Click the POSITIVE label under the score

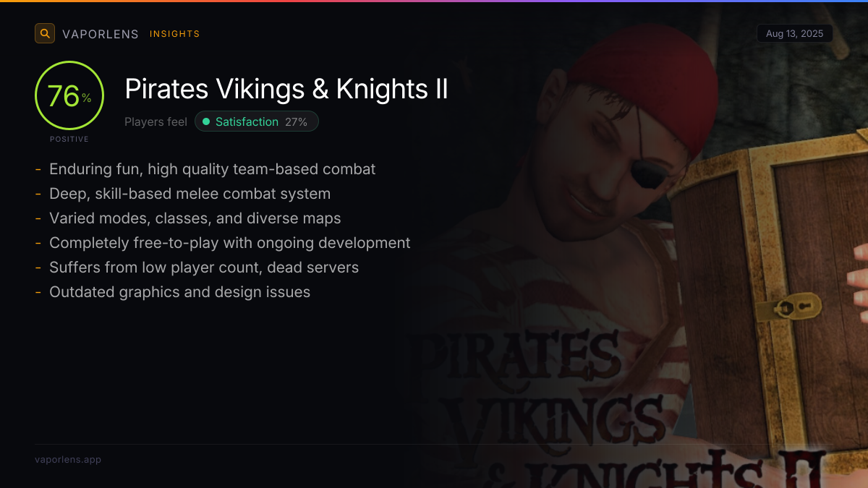[x=69, y=139]
